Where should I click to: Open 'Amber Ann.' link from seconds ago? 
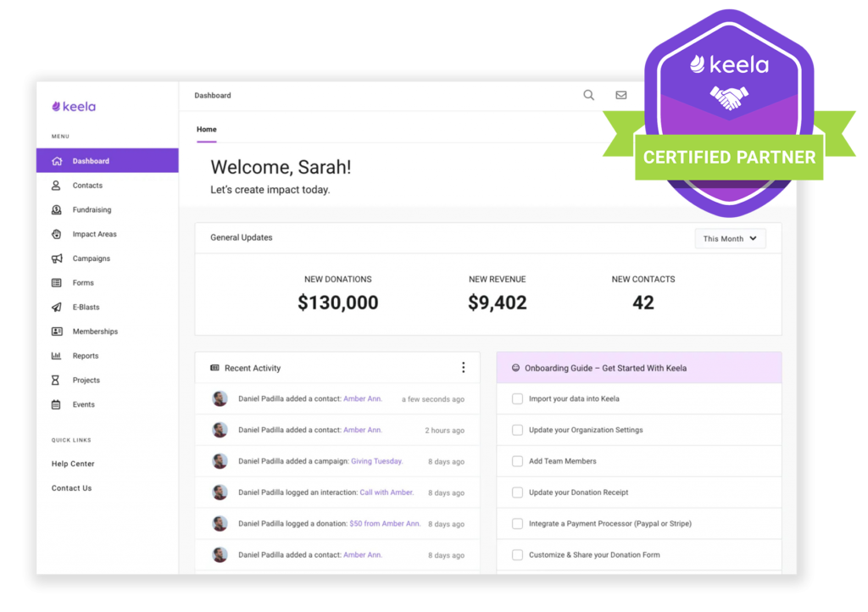tap(363, 398)
